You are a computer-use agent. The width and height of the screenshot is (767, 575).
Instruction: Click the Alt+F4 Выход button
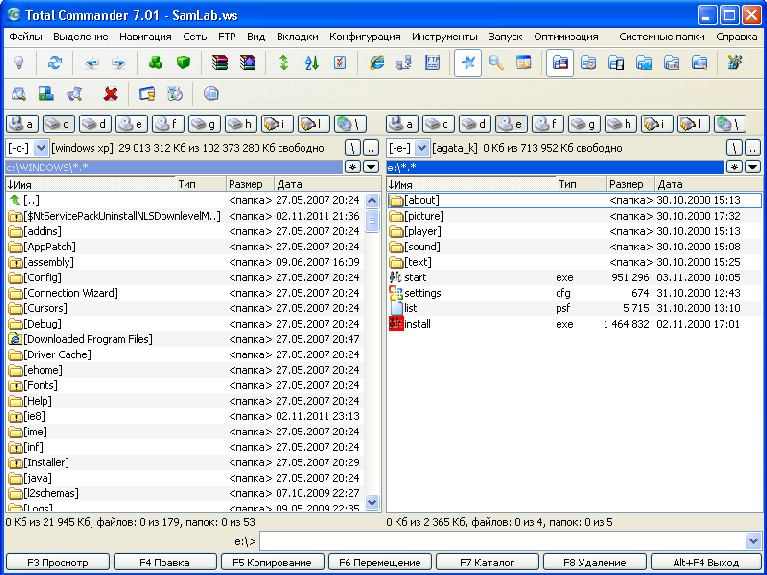[x=706, y=562]
